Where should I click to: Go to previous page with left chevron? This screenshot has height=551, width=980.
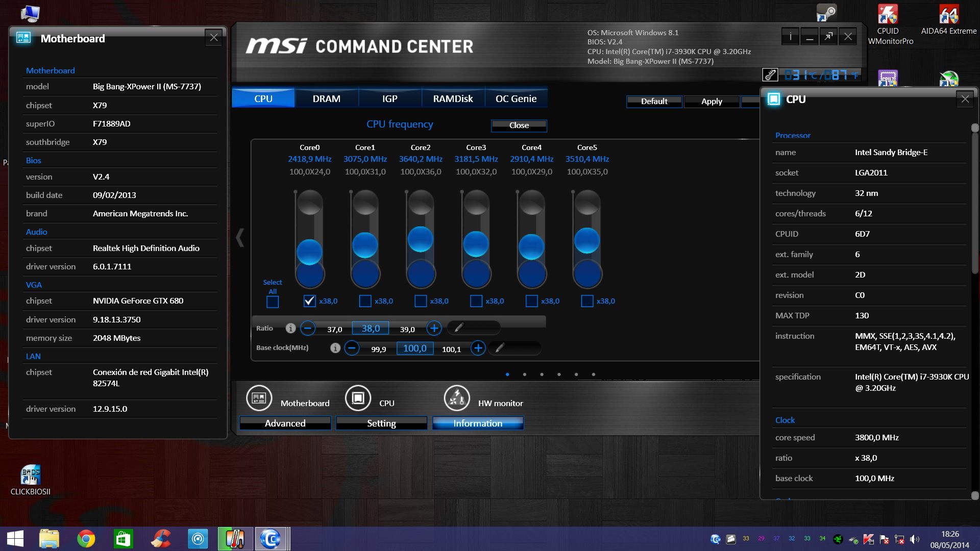point(240,238)
